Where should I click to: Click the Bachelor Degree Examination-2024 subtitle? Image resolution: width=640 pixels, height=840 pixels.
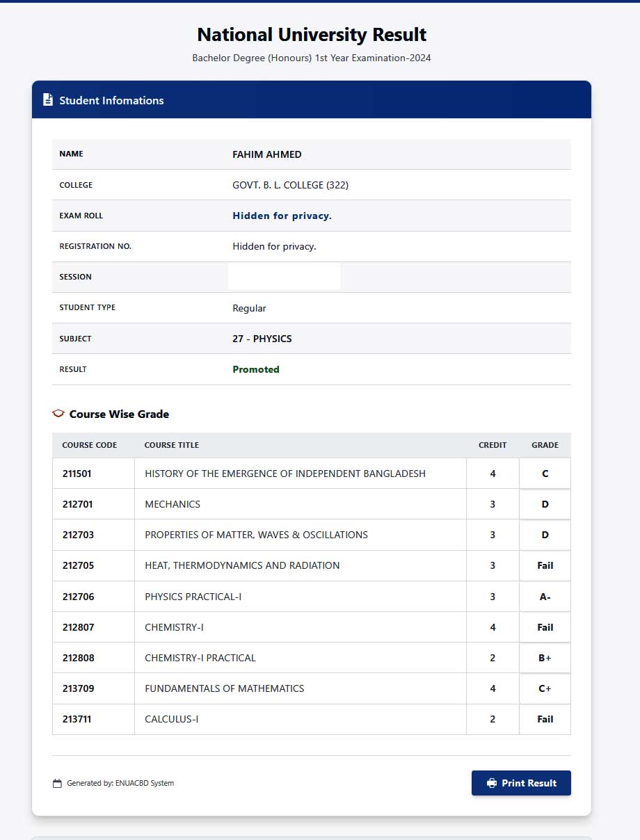[311, 58]
